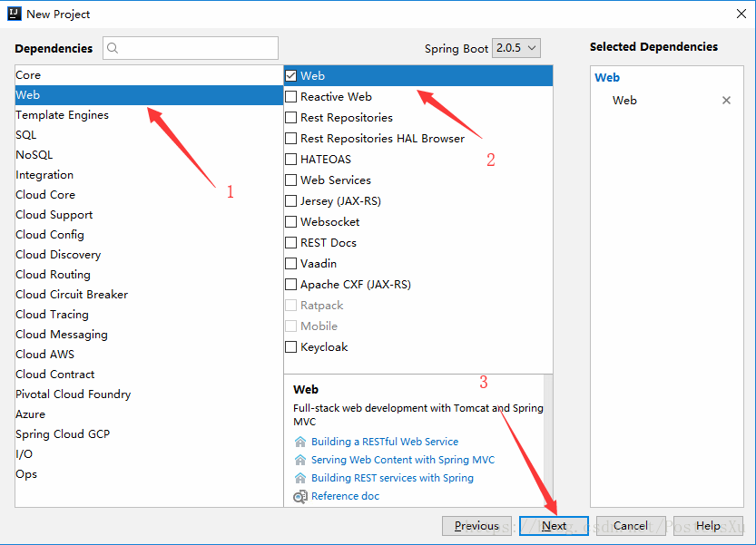The height and width of the screenshot is (545, 756).
Task: Check the Rest Repositories option
Action: 290,118
